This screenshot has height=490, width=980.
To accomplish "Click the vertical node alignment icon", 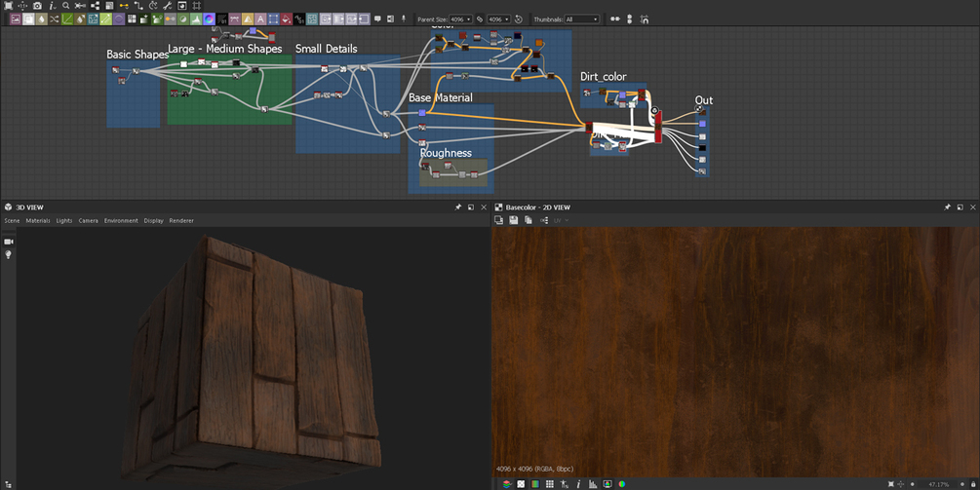I will coord(629,19).
